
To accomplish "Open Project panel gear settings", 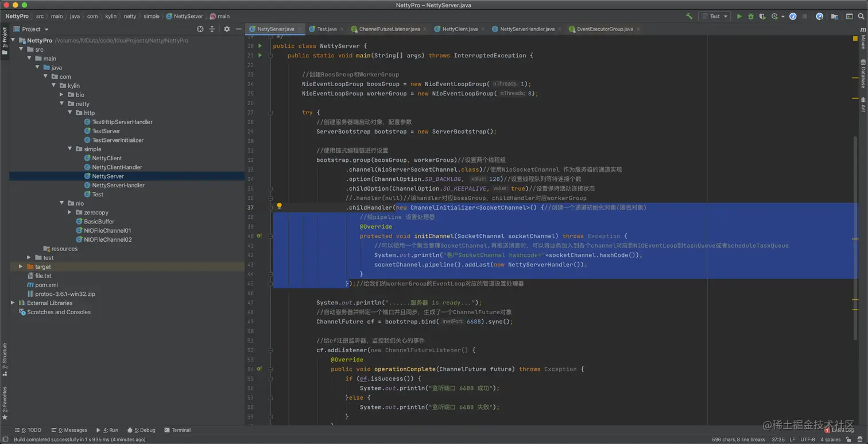I will coord(227,29).
